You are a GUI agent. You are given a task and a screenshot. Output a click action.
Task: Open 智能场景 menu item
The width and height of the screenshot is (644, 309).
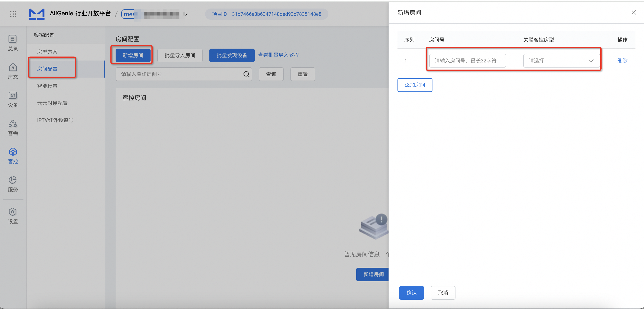point(47,86)
